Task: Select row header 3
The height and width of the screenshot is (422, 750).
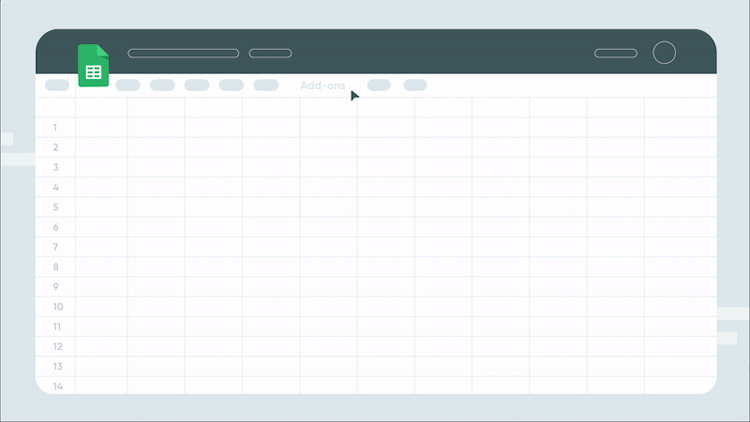Action: (55, 167)
